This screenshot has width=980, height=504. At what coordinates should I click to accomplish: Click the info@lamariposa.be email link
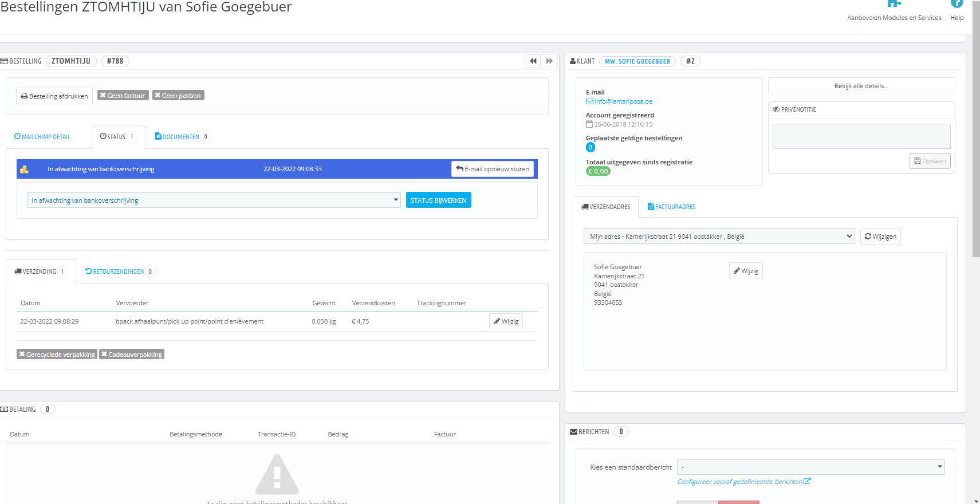[x=623, y=101]
